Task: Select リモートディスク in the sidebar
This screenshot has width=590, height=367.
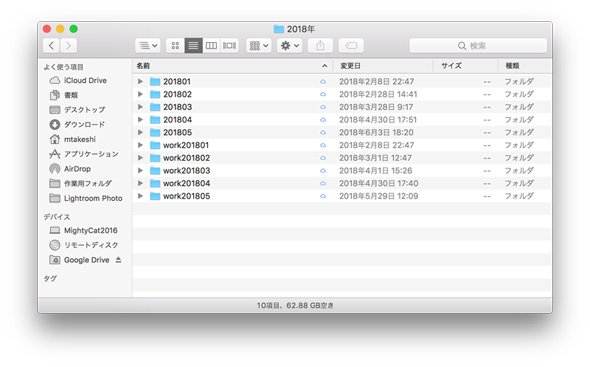Action: (84, 245)
